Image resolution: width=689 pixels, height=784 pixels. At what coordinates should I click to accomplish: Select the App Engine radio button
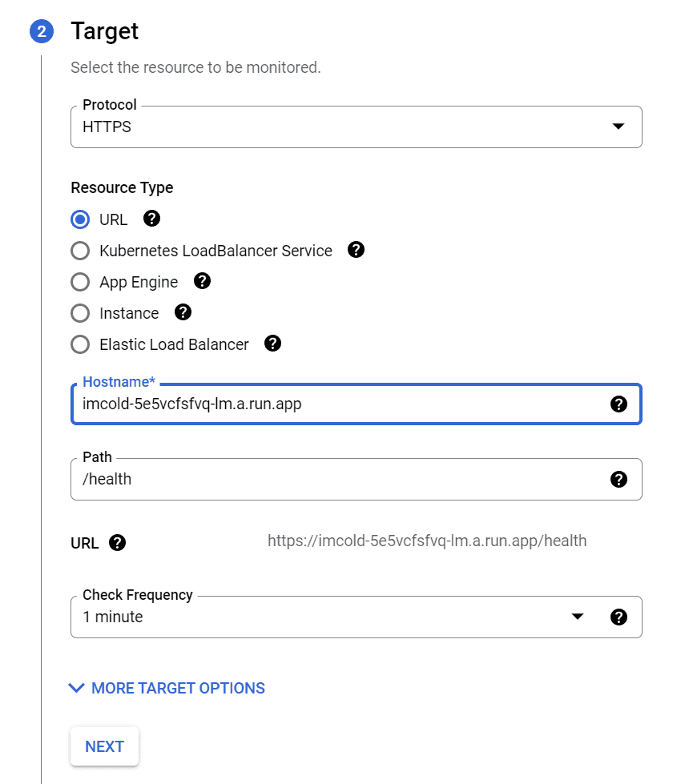(80, 282)
